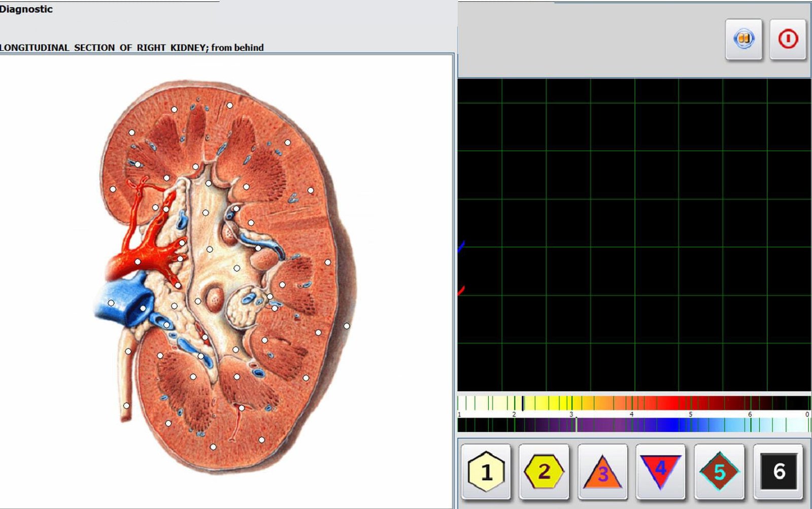Click the black marker on the upper scale
This screenshot has height=509, width=812.
click(x=523, y=403)
